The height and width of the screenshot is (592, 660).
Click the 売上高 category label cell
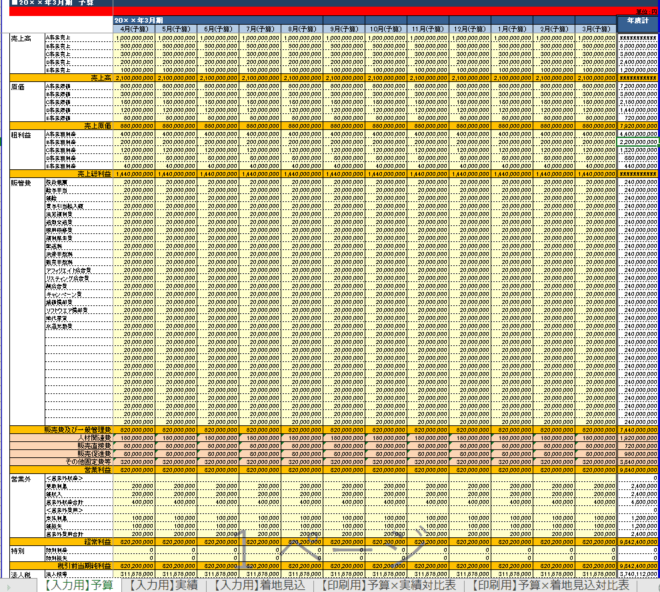pos(20,37)
